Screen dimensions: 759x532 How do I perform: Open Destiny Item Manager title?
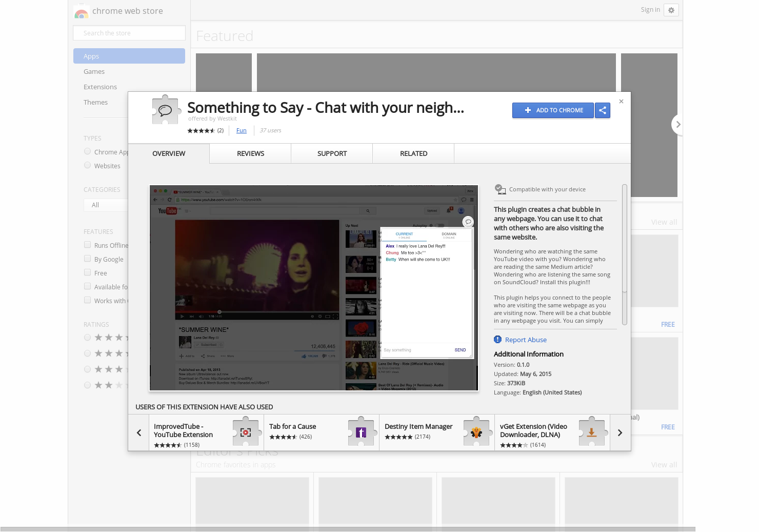418,426
